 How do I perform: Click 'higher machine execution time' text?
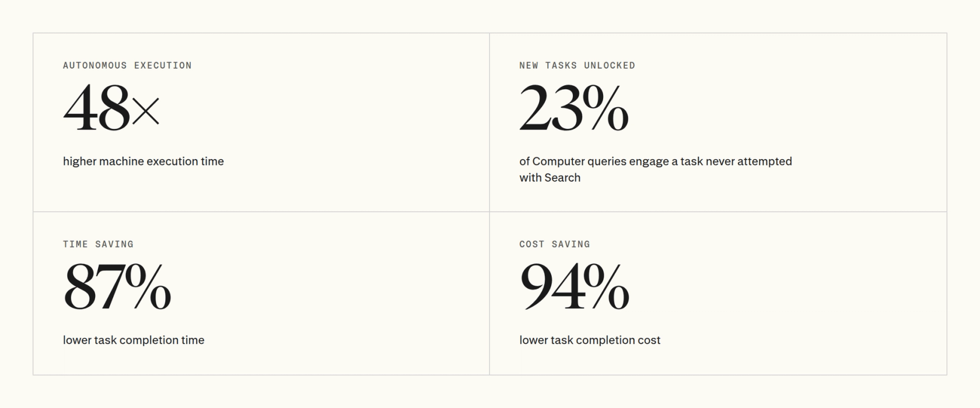point(143,161)
